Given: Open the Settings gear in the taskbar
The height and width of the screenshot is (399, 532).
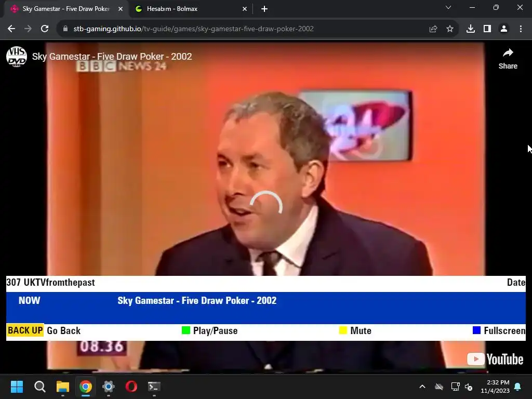Looking at the screenshot, I should tap(109, 387).
